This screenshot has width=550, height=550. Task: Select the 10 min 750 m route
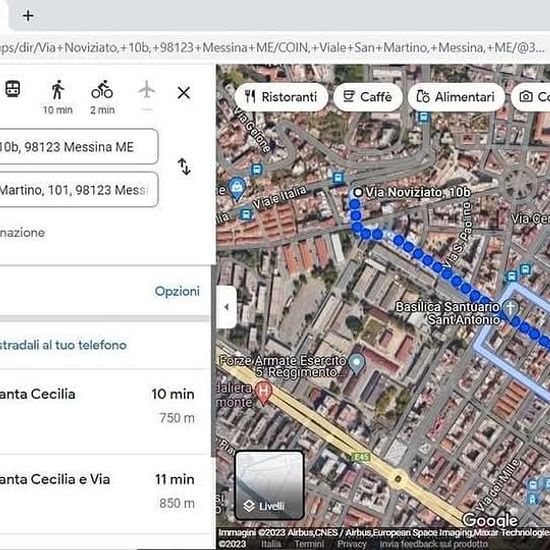tap(105, 411)
